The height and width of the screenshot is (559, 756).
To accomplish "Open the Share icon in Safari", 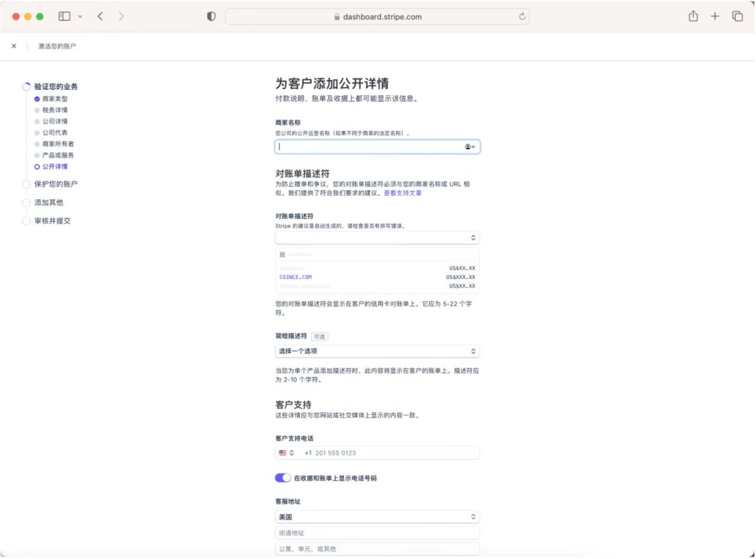I will tap(693, 16).
